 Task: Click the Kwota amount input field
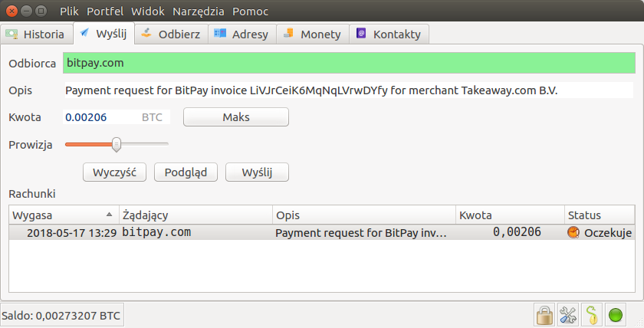[100, 117]
